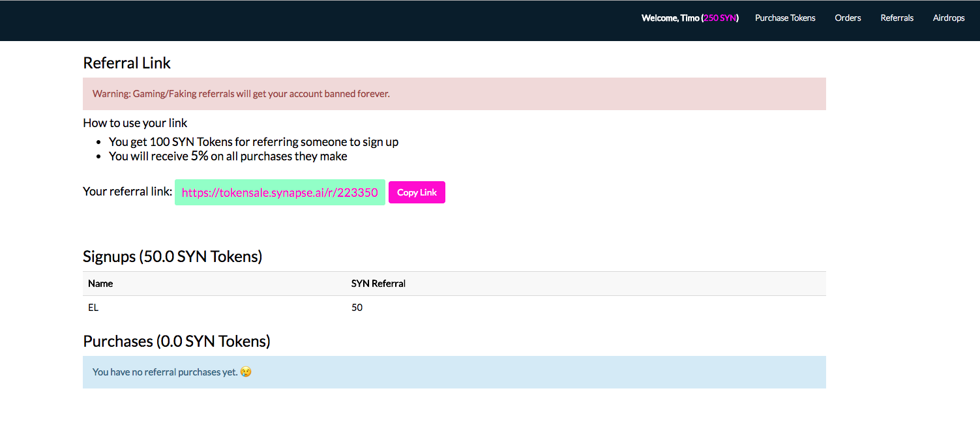The width and height of the screenshot is (980, 425).
Task: Click the 'Signups (50.0 SYN Tokens)' heading
Action: 172,257
